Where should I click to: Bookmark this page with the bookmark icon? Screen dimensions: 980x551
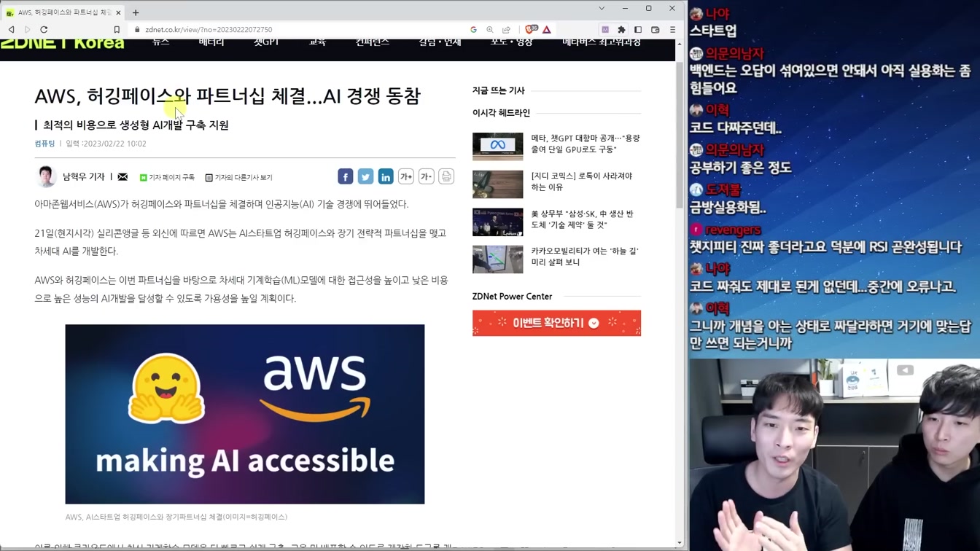pyautogui.click(x=117, y=30)
